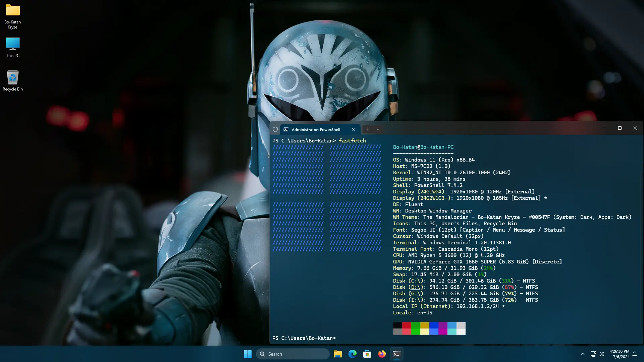Click the 'Terminal Font: Cascadia Mono' line
The width and height of the screenshot is (644, 362).
click(x=446, y=249)
